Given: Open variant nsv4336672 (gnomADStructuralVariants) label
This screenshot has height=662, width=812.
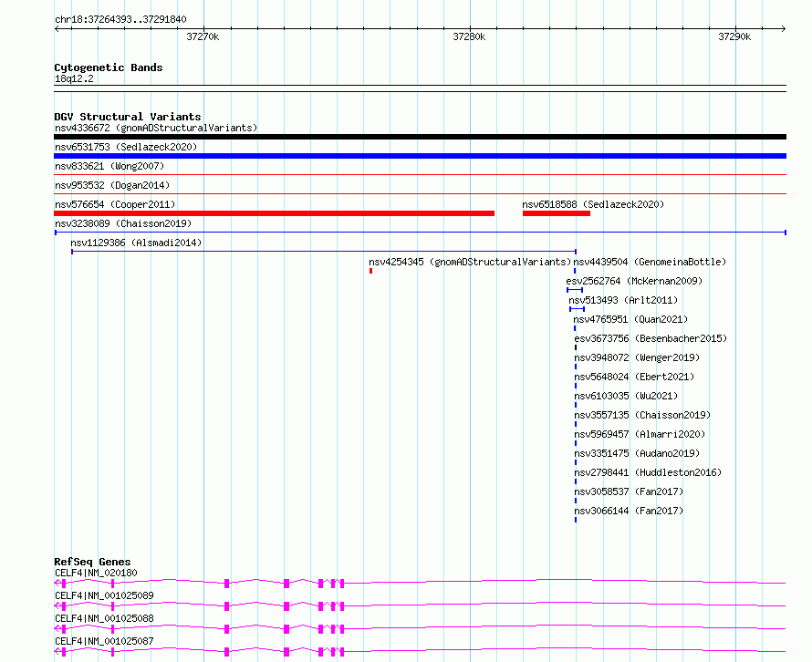Looking at the screenshot, I should pyautogui.click(x=156, y=128).
